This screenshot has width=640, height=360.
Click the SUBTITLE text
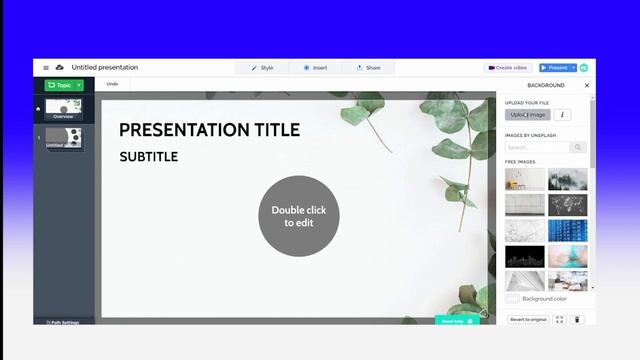click(x=149, y=157)
